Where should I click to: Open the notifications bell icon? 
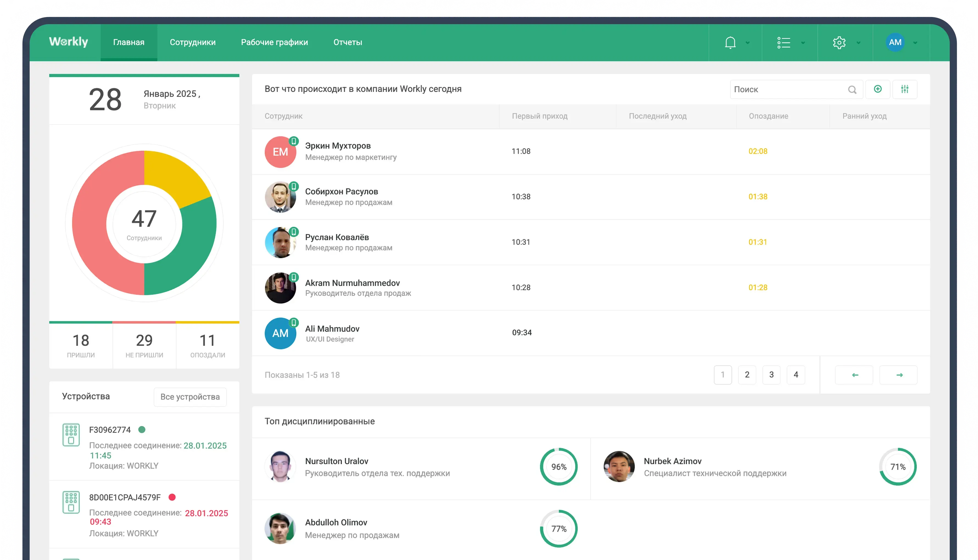pyautogui.click(x=730, y=42)
